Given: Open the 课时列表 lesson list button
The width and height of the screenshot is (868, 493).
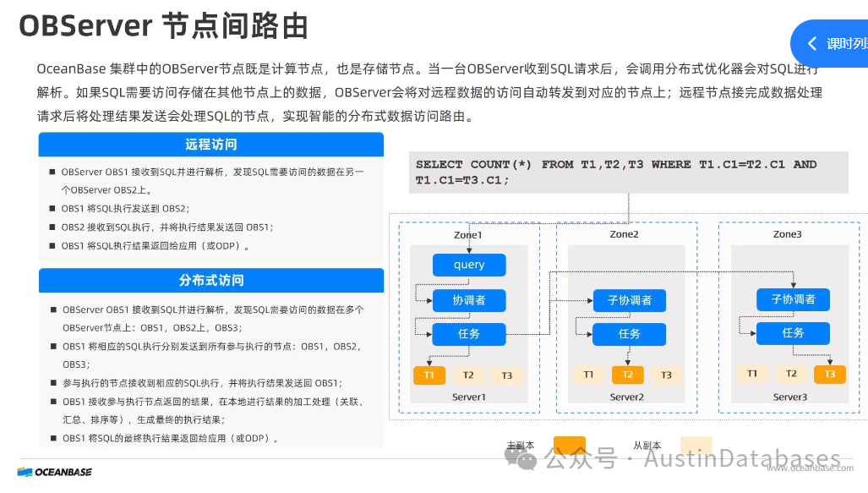Looking at the screenshot, I should 830,44.
